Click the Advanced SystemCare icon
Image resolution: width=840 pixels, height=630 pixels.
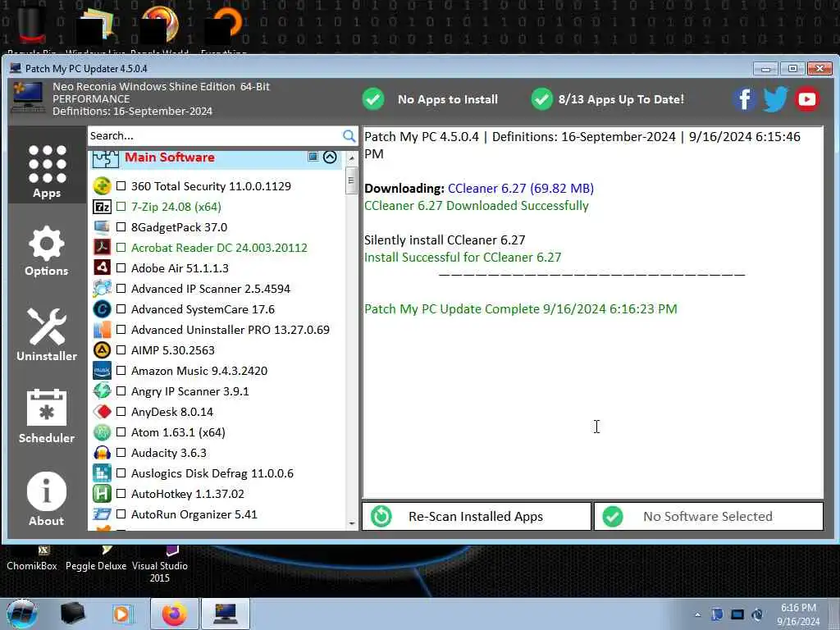pos(102,309)
